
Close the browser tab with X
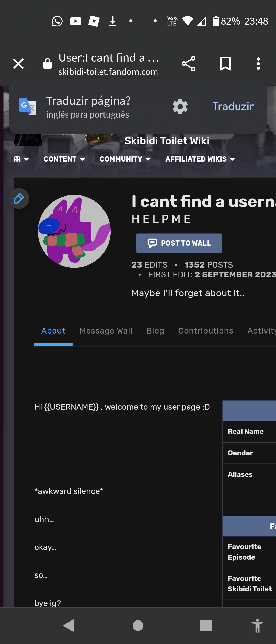pyautogui.click(x=18, y=64)
